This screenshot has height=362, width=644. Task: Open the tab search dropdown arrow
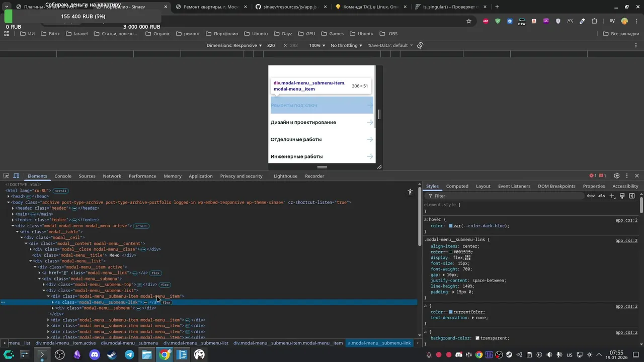(7, 7)
